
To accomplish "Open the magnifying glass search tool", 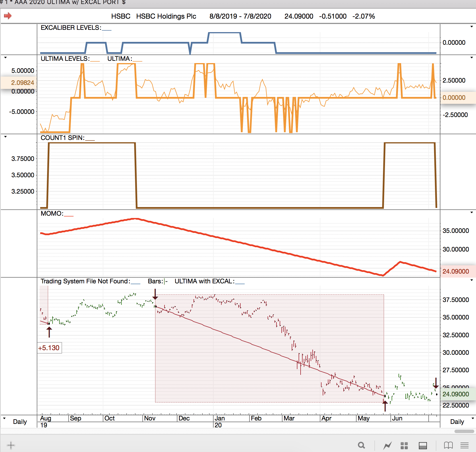I will (361, 445).
